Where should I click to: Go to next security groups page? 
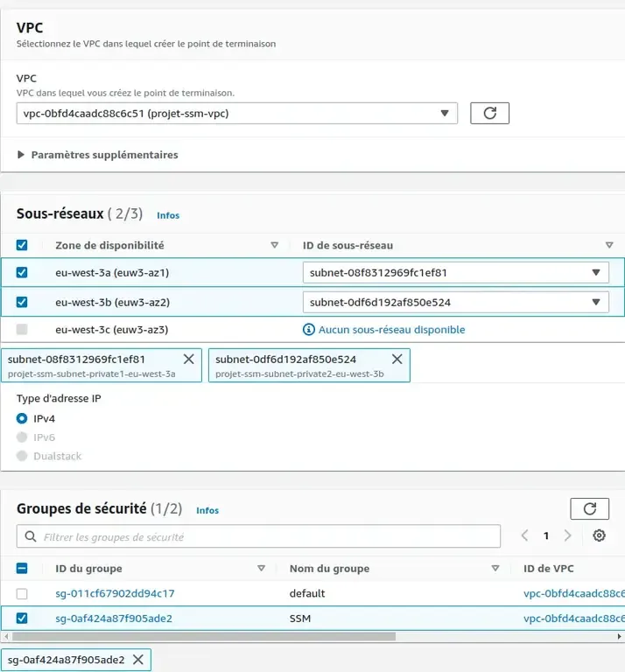pos(567,535)
